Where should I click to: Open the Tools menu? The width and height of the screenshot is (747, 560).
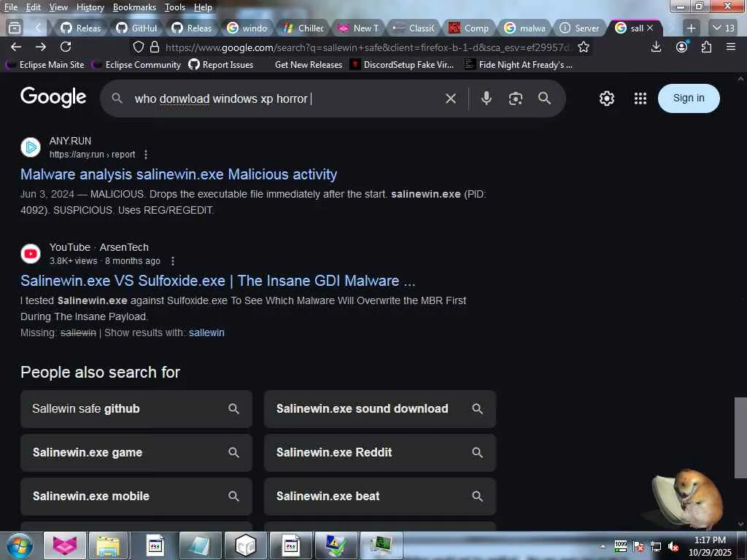pyautogui.click(x=175, y=7)
